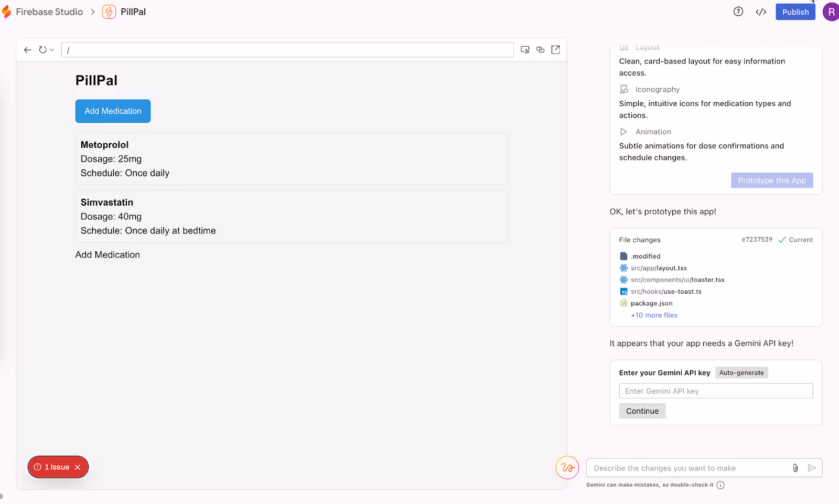Reload the app preview

coord(42,50)
